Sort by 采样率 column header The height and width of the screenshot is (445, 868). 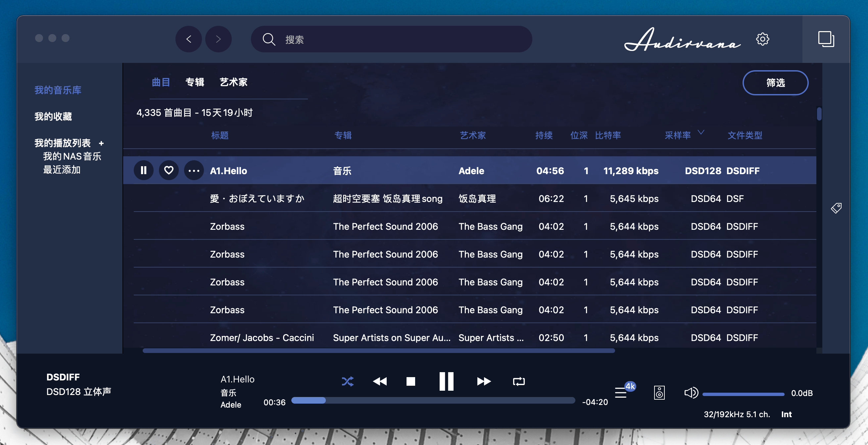(x=678, y=135)
